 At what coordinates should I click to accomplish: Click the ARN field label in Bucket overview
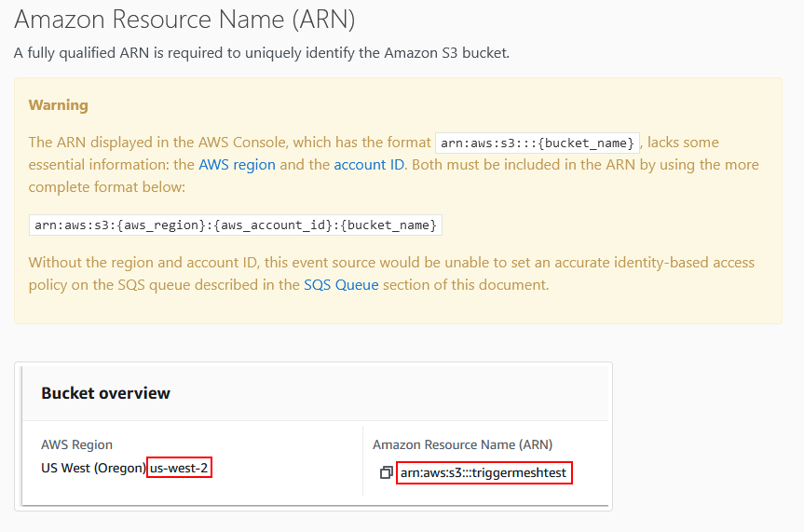pos(462,444)
